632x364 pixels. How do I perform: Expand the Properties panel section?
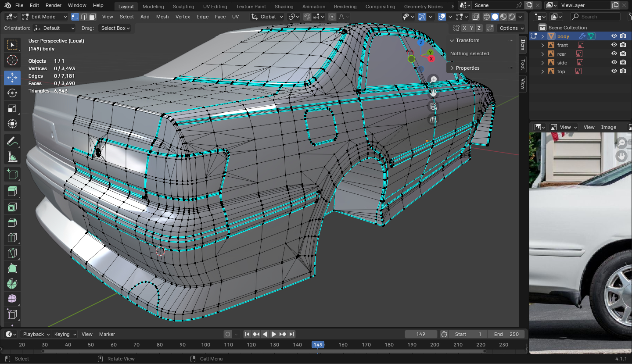point(467,68)
